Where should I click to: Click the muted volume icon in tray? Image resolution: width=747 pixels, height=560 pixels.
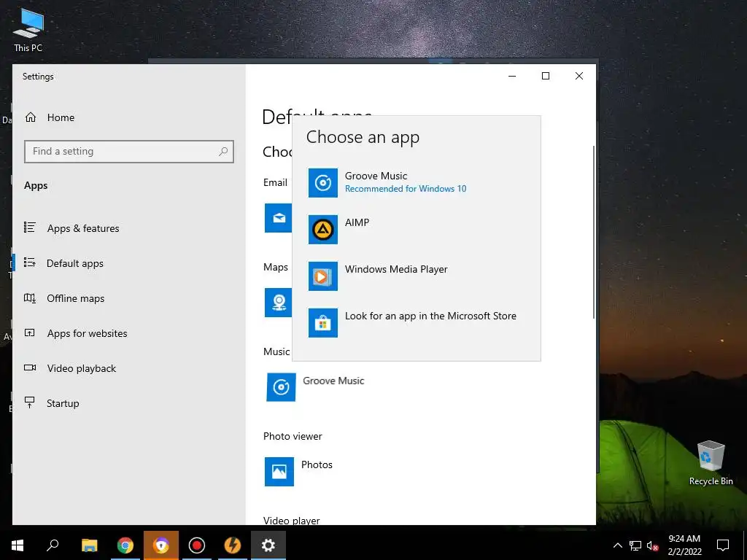[652, 545]
